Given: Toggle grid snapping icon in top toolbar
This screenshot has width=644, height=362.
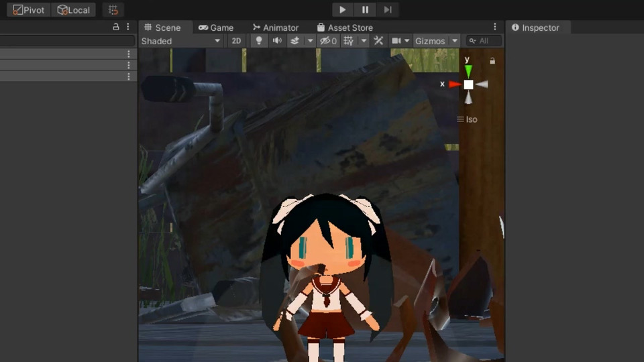Looking at the screenshot, I should (x=113, y=10).
